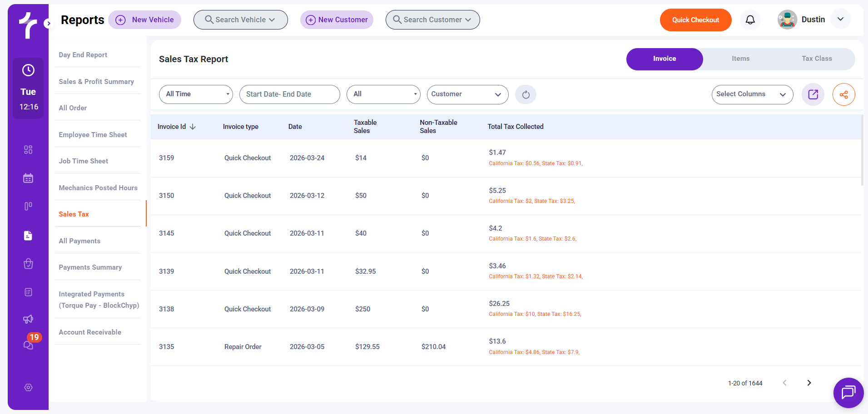This screenshot has height=414, width=868.
Task: Open messages icon with 19 badge
Action: click(x=28, y=345)
